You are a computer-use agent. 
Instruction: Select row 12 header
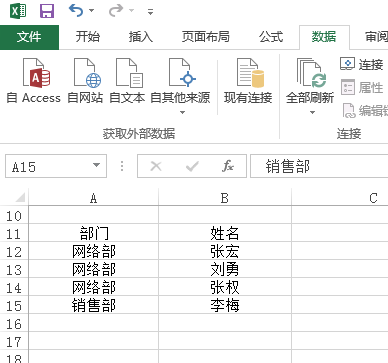pos(14,252)
